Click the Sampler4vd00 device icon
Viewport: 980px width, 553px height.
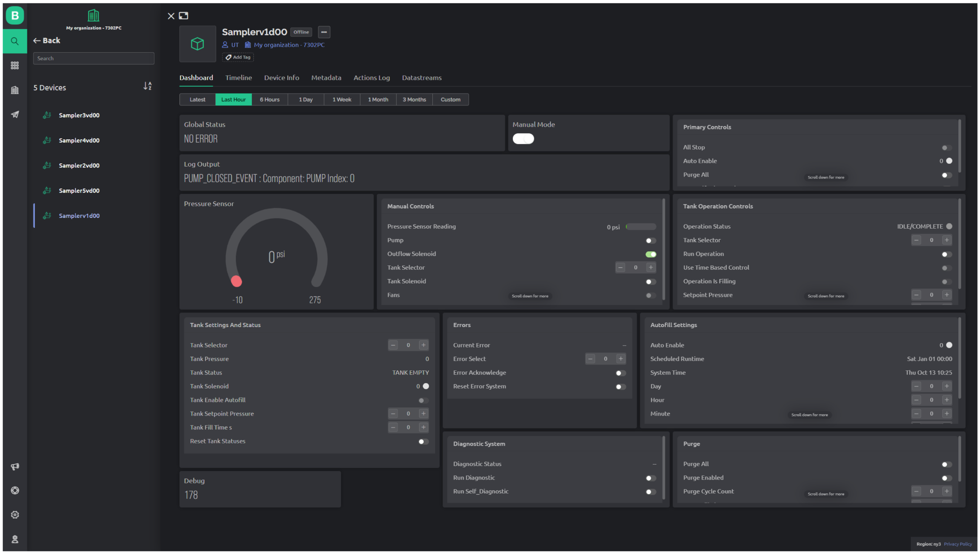click(x=49, y=140)
